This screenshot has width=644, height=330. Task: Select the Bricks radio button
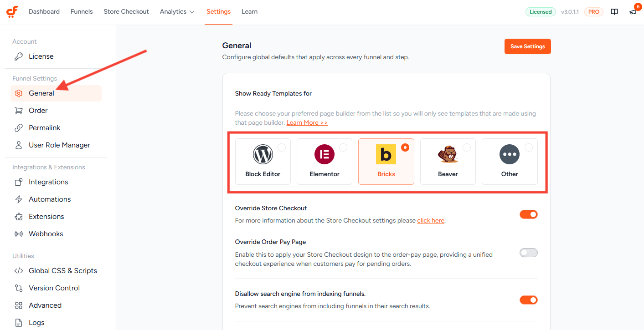(405, 147)
